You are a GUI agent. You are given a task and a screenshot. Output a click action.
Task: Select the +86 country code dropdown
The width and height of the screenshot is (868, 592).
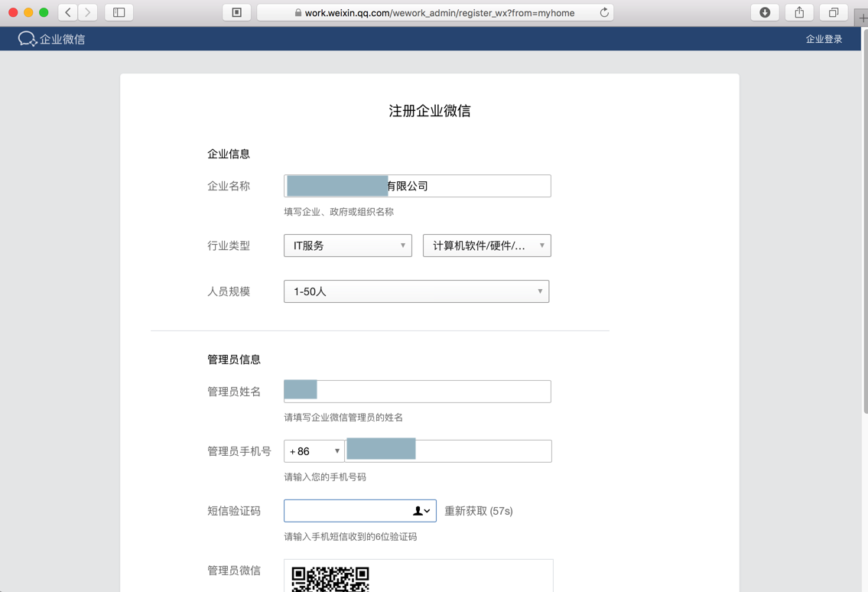point(314,451)
